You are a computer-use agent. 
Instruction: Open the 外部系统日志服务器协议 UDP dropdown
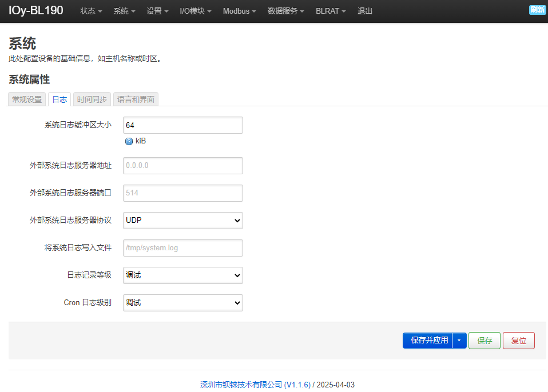[x=183, y=221]
